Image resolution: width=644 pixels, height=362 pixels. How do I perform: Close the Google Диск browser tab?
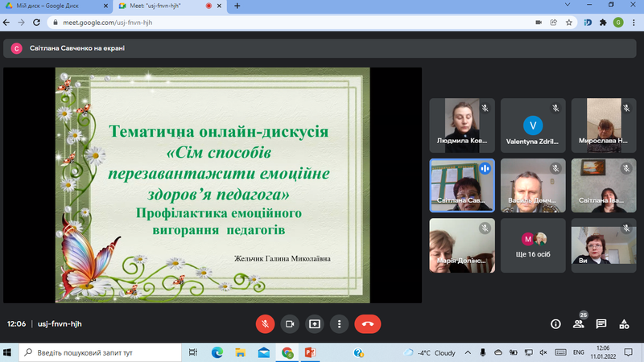click(x=105, y=6)
